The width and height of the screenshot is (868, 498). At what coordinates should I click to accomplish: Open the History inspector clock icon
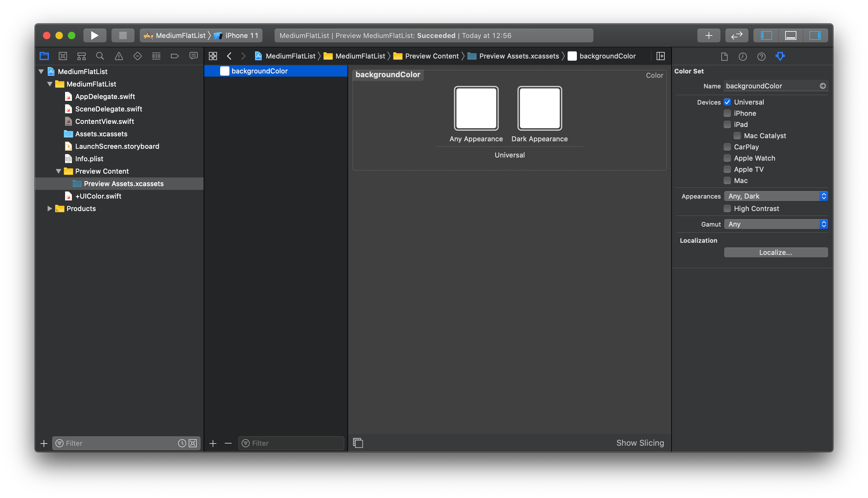743,56
